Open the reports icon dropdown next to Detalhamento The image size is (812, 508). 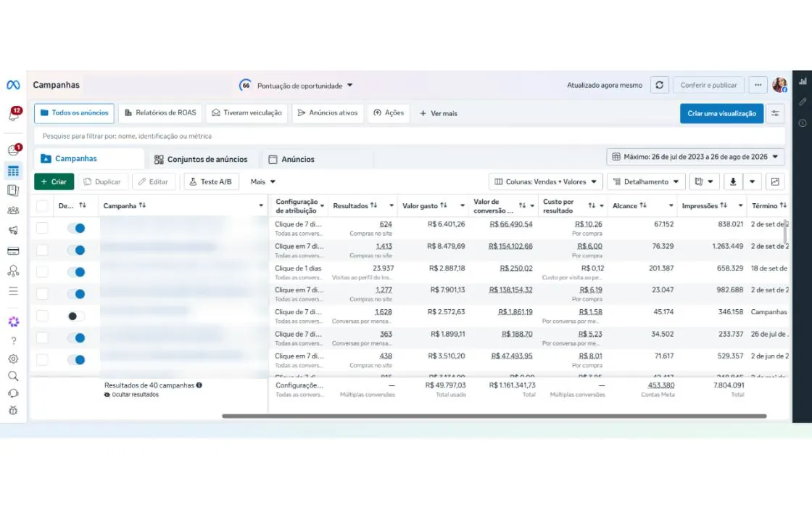pyautogui.click(x=704, y=181)
